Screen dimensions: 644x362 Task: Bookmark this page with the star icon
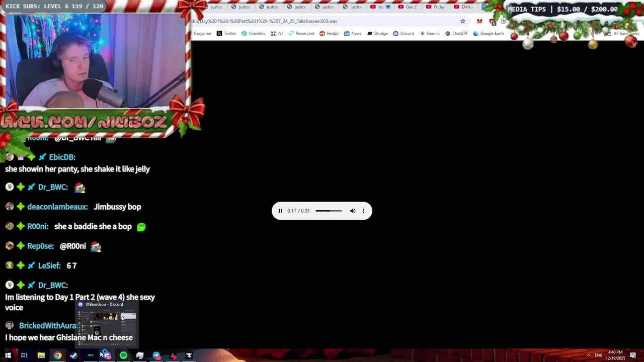click(x=463, y=21)
